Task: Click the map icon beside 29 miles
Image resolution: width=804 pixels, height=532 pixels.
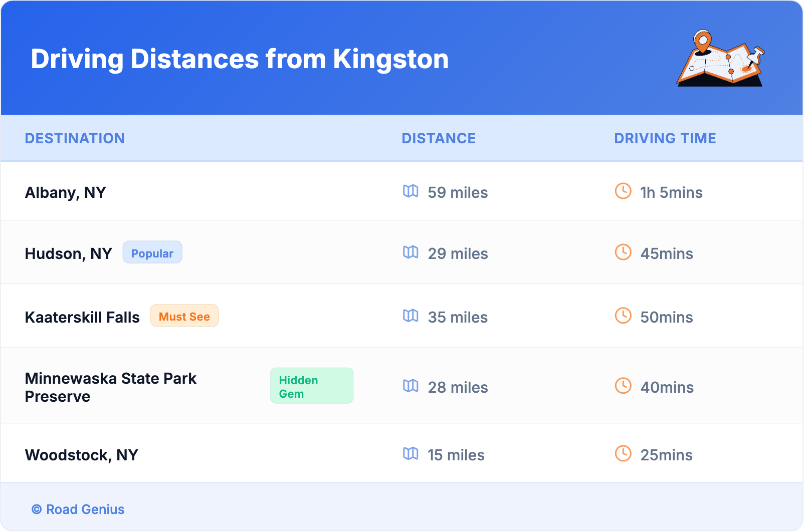Action: point(411,252)
